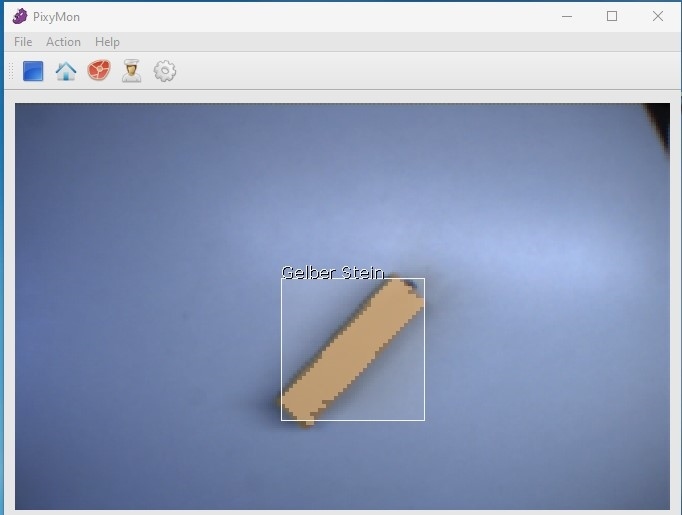Close the PixyMon window

[x=658, y=17]
